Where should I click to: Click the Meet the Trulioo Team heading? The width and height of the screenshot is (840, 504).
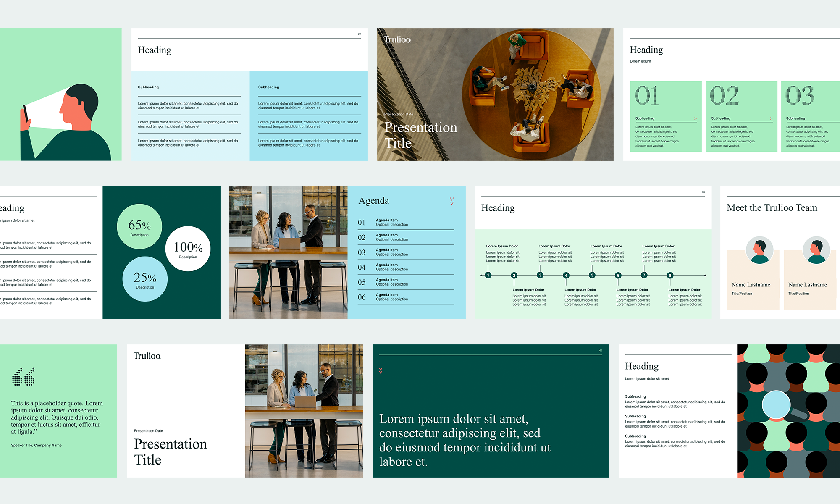[x=772, y=207]
